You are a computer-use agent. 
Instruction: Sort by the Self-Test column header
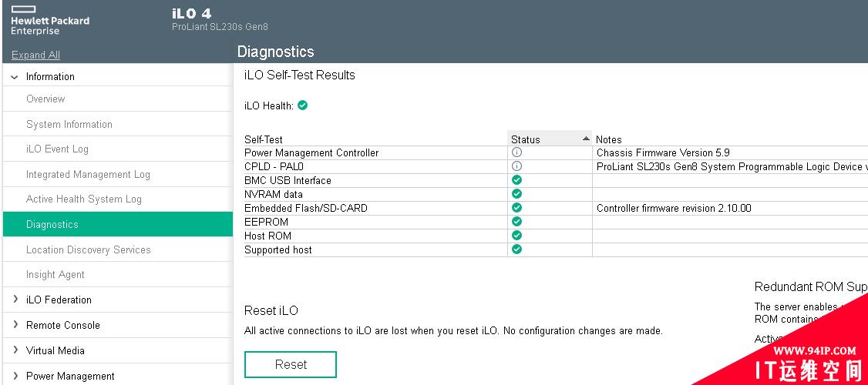pyautogui.click(x=264, y=139)
